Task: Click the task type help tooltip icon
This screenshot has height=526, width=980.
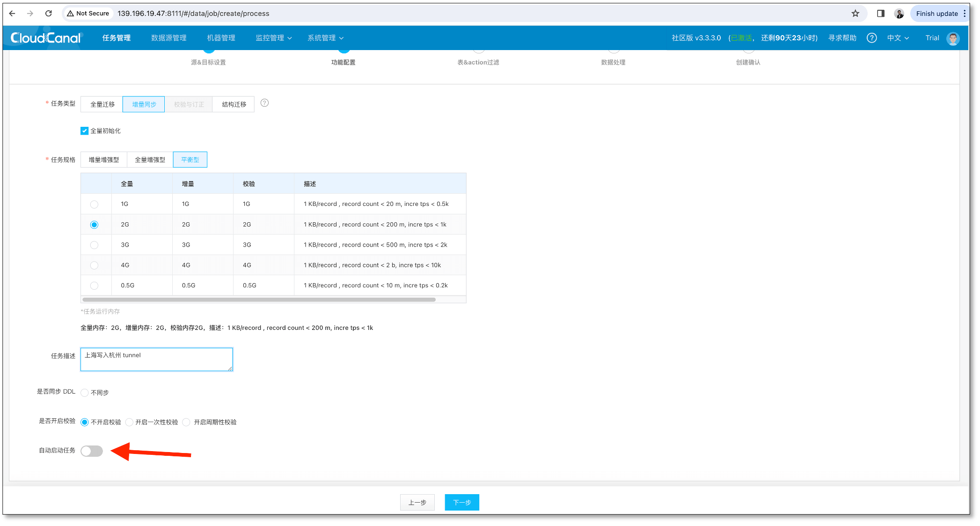Action: point(264,103)
